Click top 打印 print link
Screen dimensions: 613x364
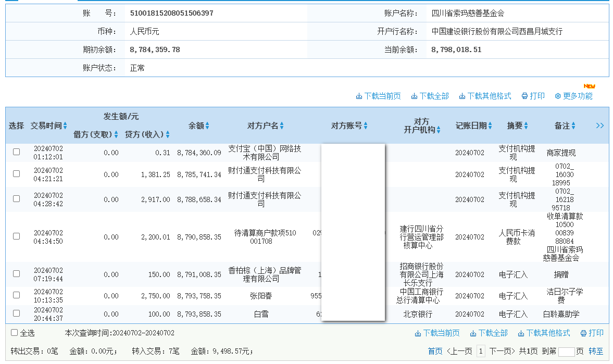[533, 96]
